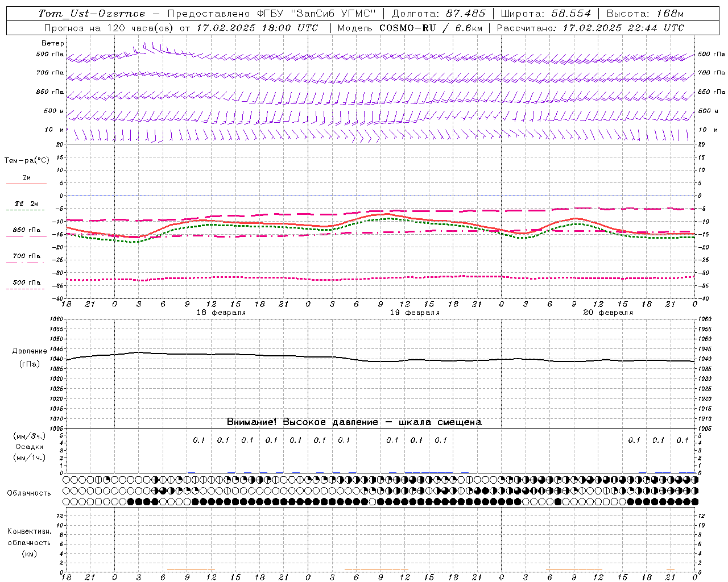The width and height of the screenshot is (728, 582).
Task: Click the Внимание! Высокое давление warning text
Action: tap(354, 422)
